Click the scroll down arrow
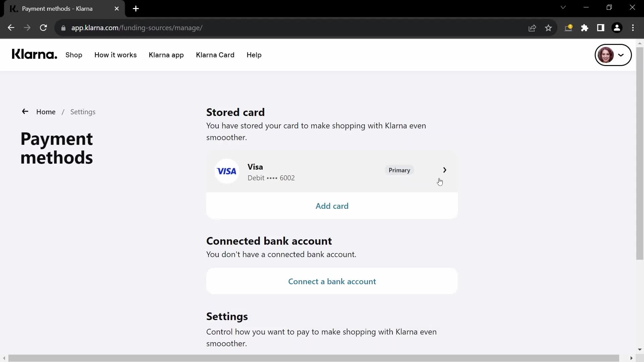Screen dimensions: 644x362 [640, 350]
